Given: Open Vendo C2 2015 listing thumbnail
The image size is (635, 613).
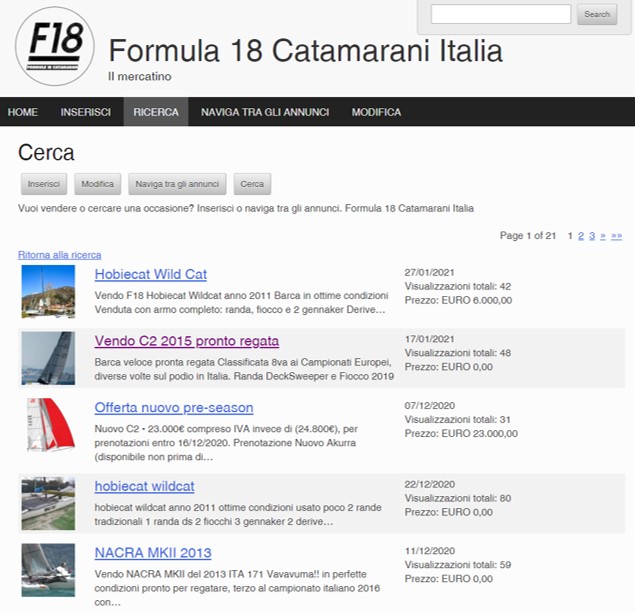Looking at the screenshot, I should click(48, 358).
